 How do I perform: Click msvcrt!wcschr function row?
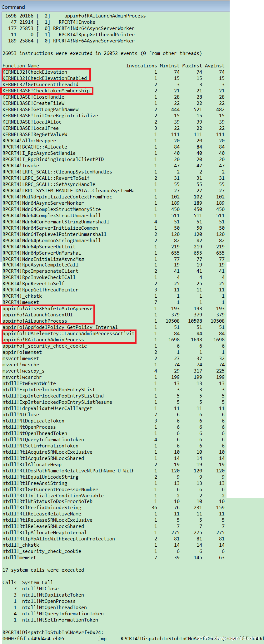[113, 364]
